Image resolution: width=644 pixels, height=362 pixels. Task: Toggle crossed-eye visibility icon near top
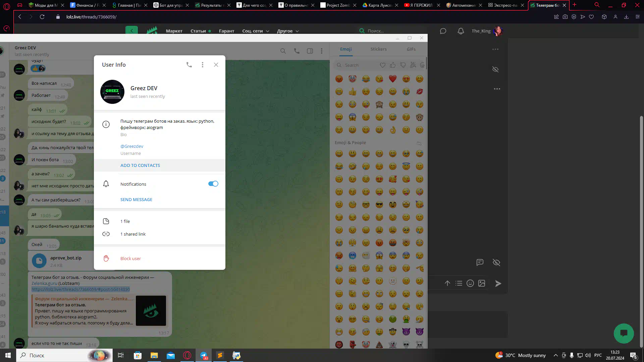[495, 69]
